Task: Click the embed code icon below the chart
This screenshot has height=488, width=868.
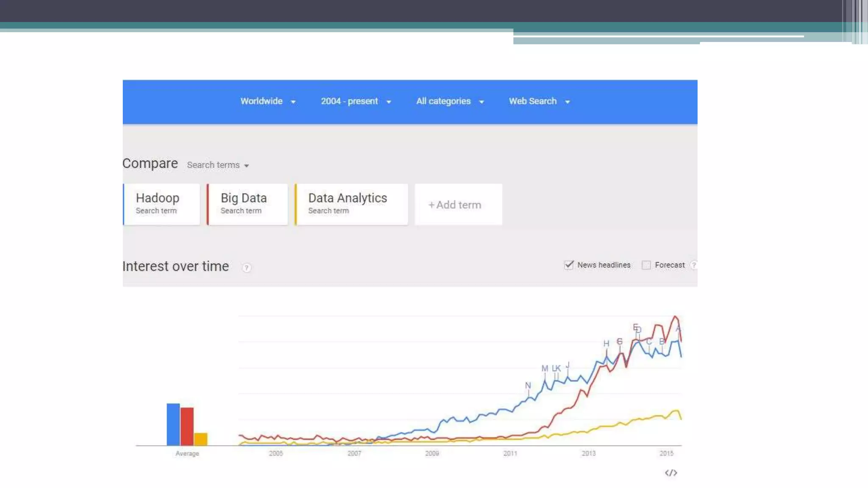Action: click(x=670, y=473)
